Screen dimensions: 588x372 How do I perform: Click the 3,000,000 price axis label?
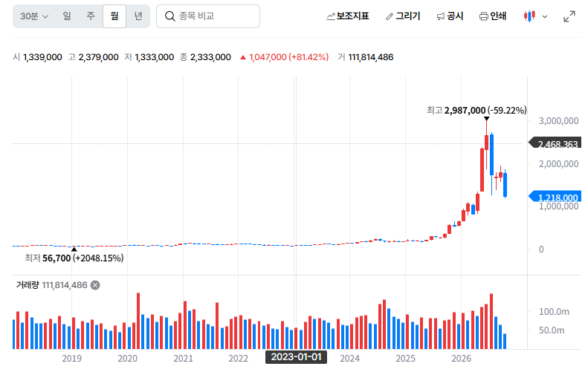[x=558, y=120]
